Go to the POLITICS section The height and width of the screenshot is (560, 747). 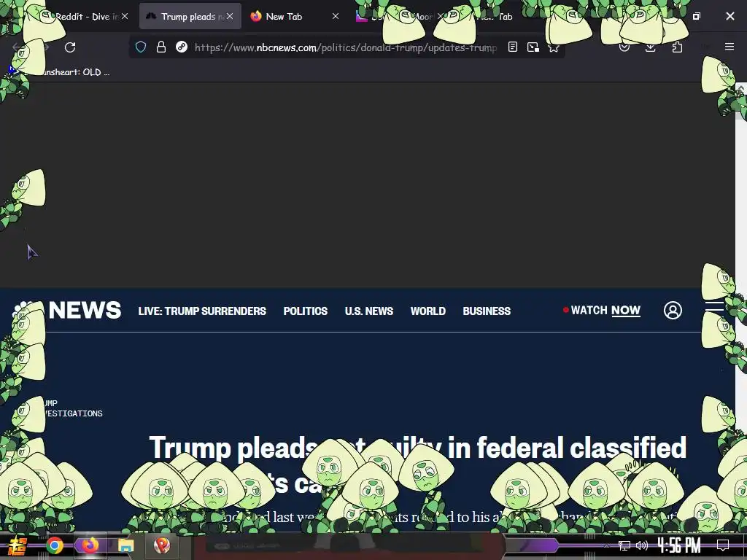(306, 311)
